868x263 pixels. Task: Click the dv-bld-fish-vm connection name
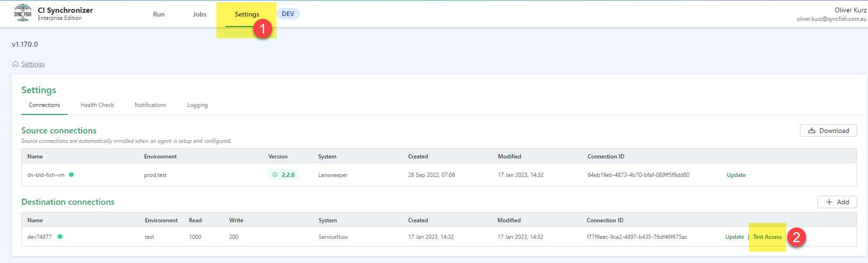click(46, 175)
